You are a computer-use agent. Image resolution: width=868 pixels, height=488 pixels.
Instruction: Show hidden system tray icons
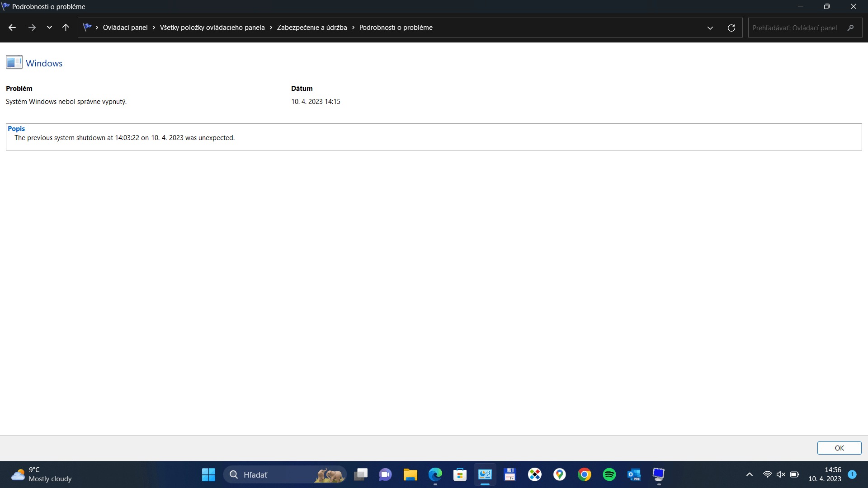(x=749, y=474)
